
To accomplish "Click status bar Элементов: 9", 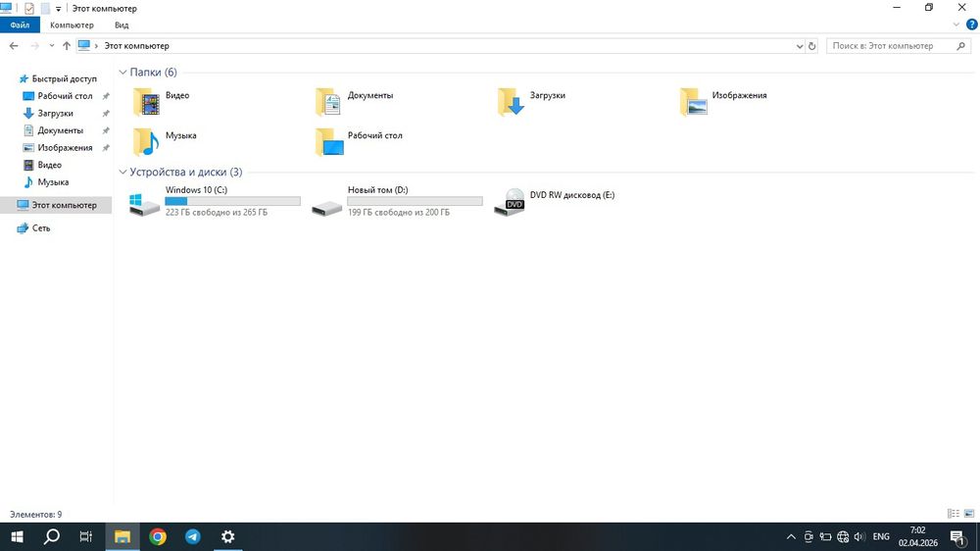I will pyautogui.click(x=35, y=514).
